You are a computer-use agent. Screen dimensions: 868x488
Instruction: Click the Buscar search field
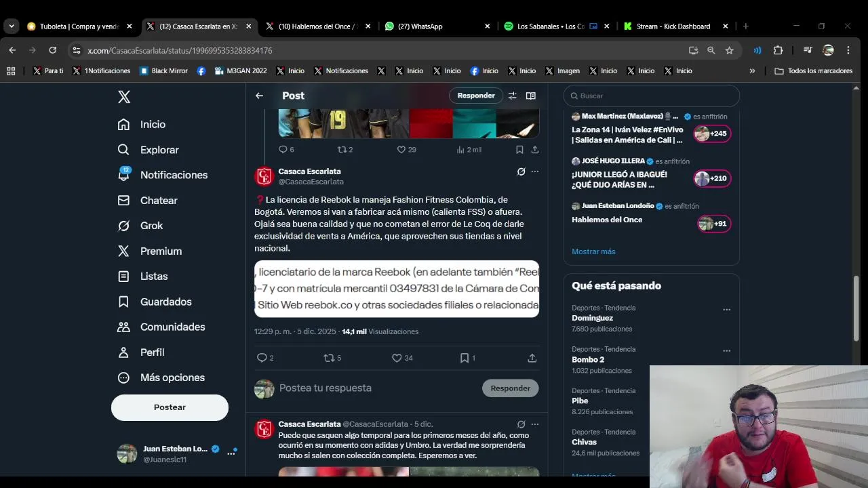pyautogui.click(x=652, y=96)
